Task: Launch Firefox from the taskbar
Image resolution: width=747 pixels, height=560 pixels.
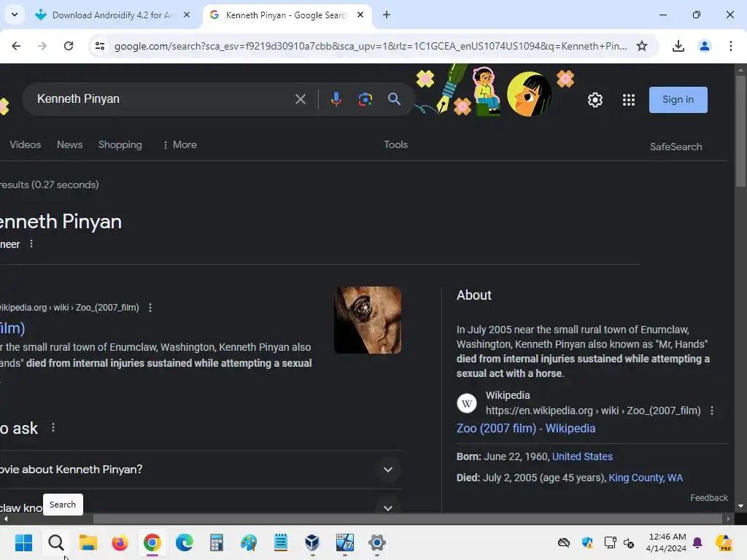Action: point(120,542)
